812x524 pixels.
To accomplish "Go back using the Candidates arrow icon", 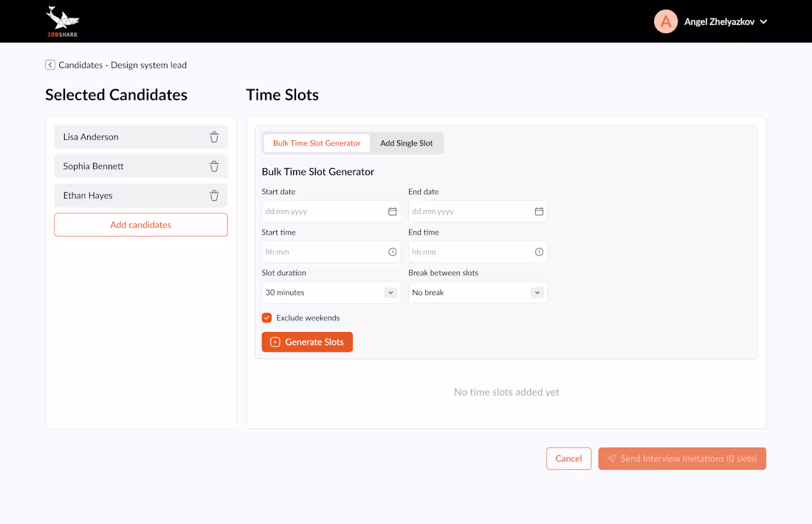I will point(50,65).
